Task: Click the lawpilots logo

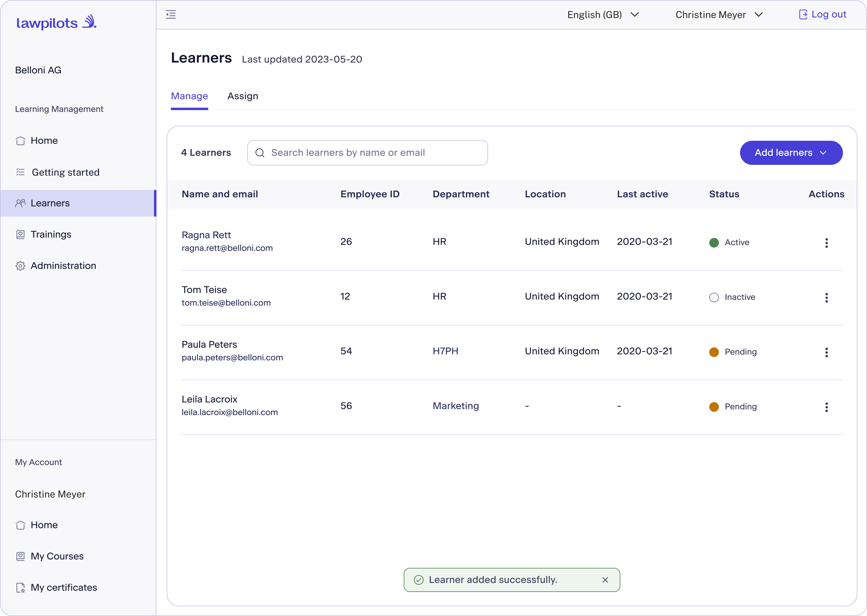Action: point(57,22)
